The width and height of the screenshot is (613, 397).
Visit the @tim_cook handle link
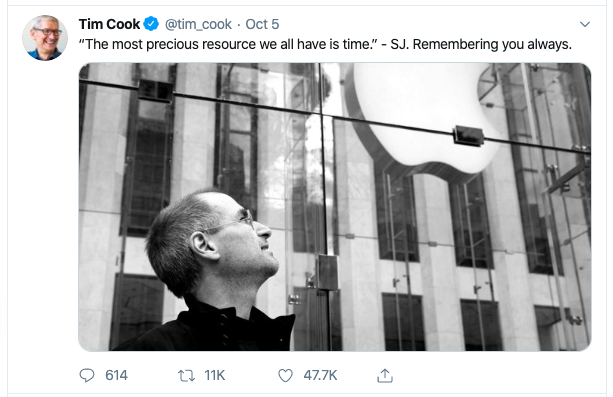point(198,24)
